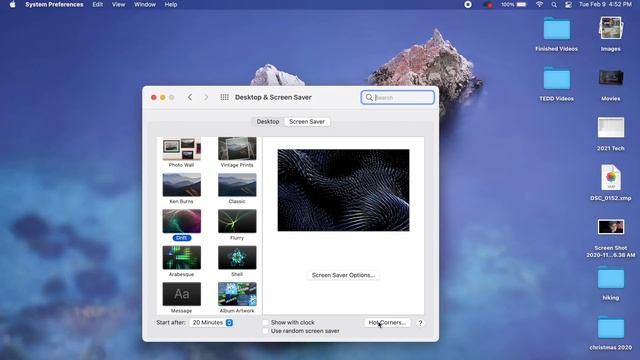
Task: Select the Movies desktop item
Action: [611, 84]
